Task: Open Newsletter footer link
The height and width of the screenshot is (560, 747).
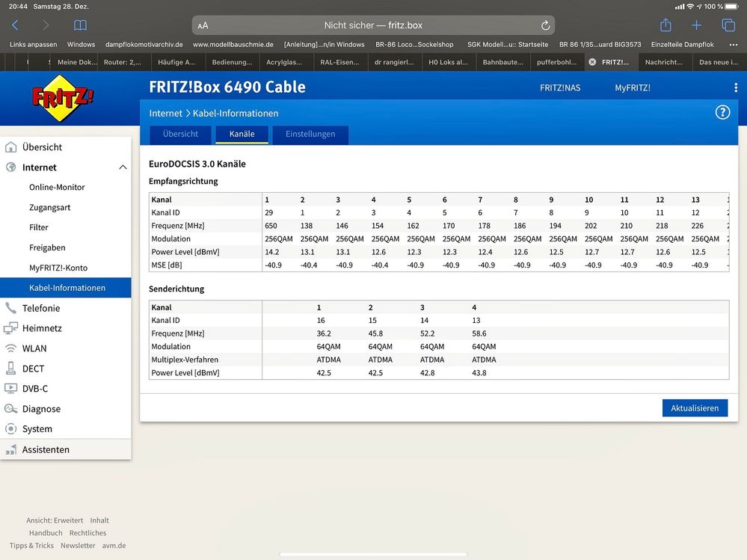Action: pos(78,545)
